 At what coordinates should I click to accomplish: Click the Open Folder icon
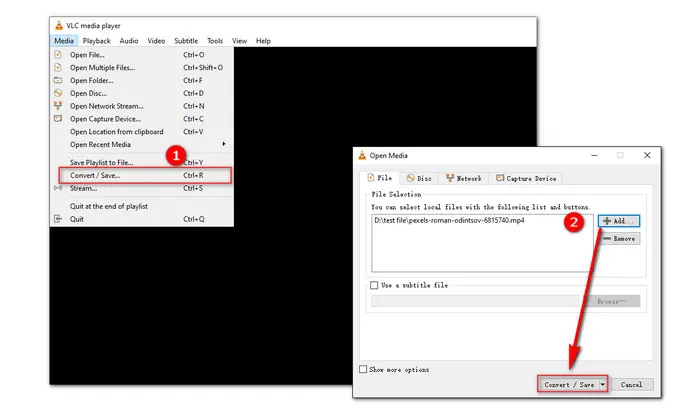(x=58, y=80)
